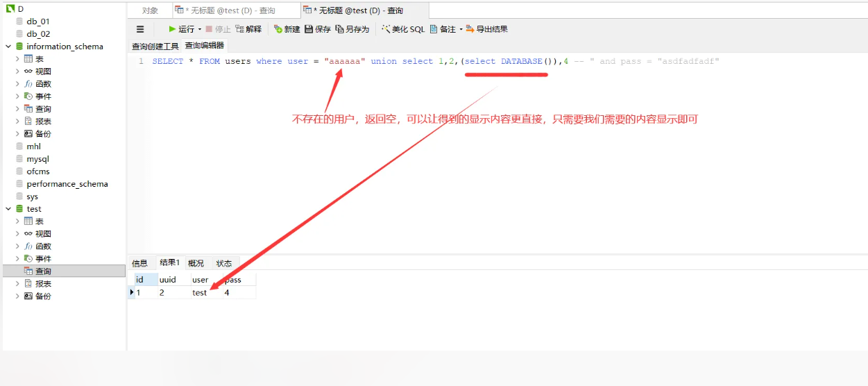Screen dimensions: 868x386
Task: Open the hamburger menu in the query toolbar
Action: point(140,29)
